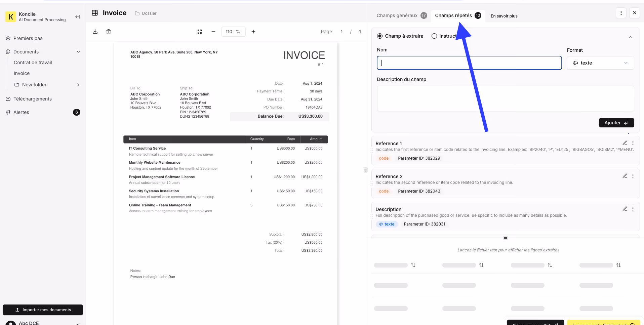The width and height of the screenshot is (644, 325).
Task: Expand the New folder item
Action: pos(78,85)
